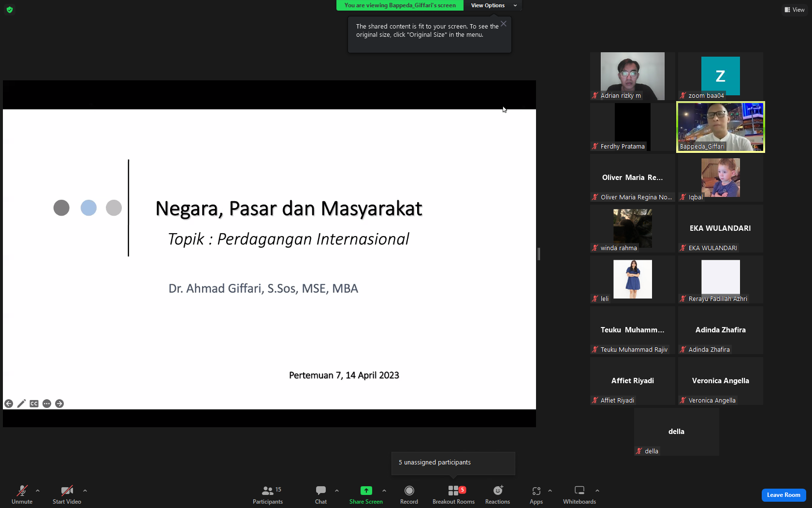Open Whiteboards

579,495
